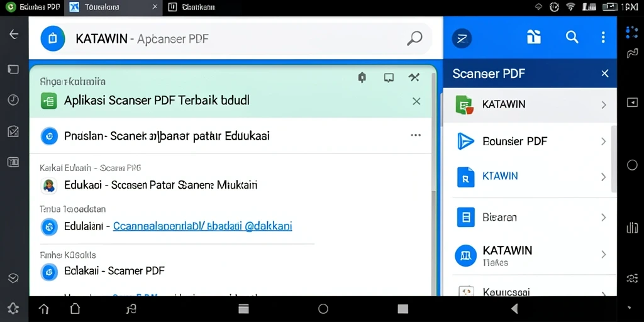
Task: Tap the triangle back navigation button
Action: tap(514, 309)
